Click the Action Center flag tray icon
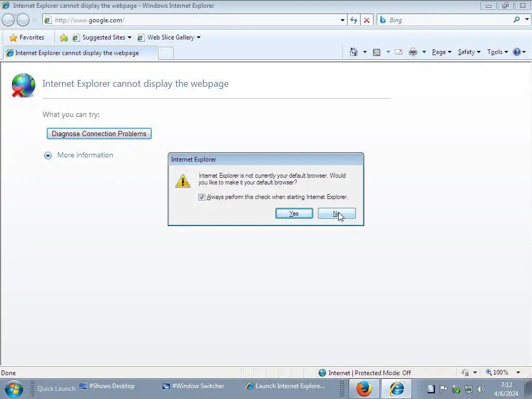532x399 pixels. 443,389
